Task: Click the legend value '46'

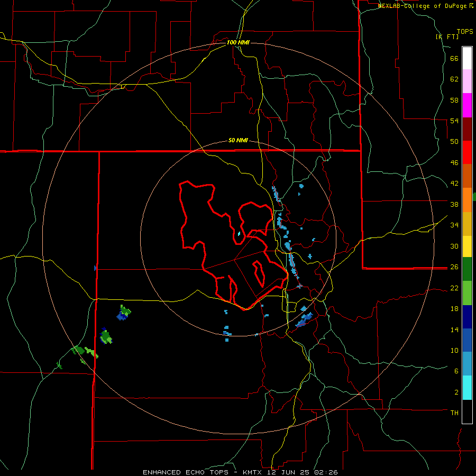Action: tap(454, 163)
